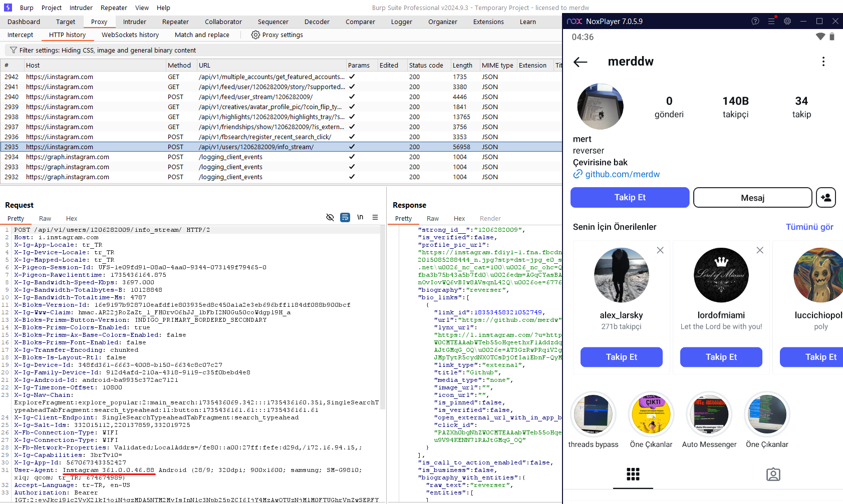
Task: Open threads bypass highlight
Action: pyautogui.click(x=594, y=414)
